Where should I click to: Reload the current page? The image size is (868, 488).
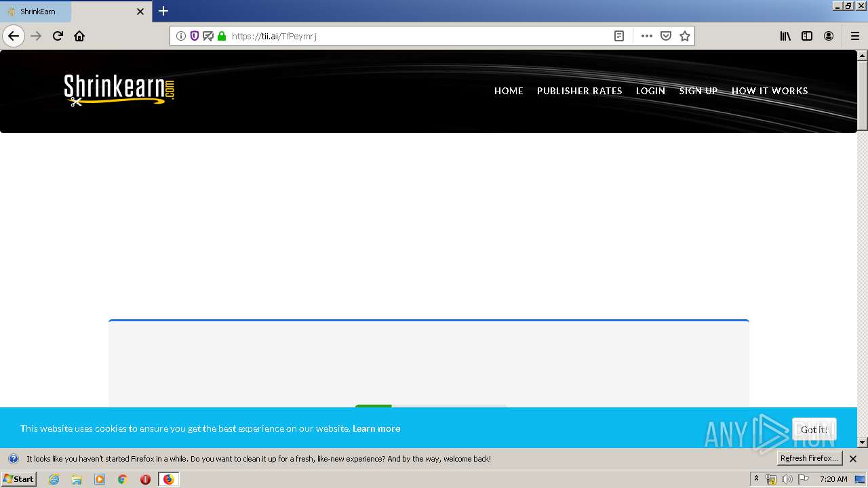tap(58, 36)
